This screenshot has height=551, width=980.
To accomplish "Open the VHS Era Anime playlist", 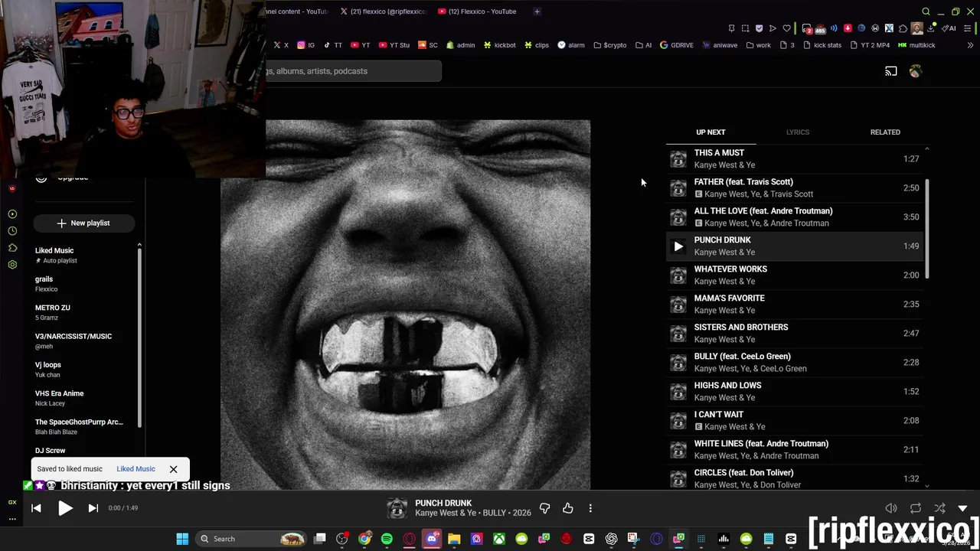I will coord(84,398).
